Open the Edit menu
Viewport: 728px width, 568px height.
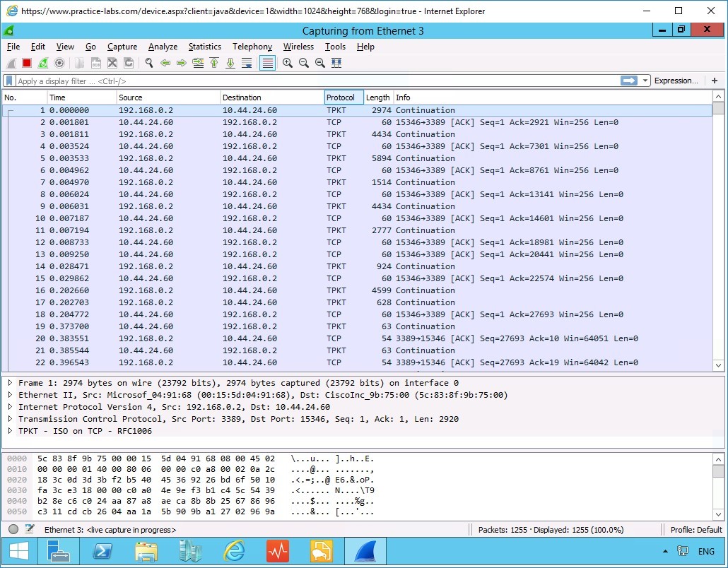(38, 47)
